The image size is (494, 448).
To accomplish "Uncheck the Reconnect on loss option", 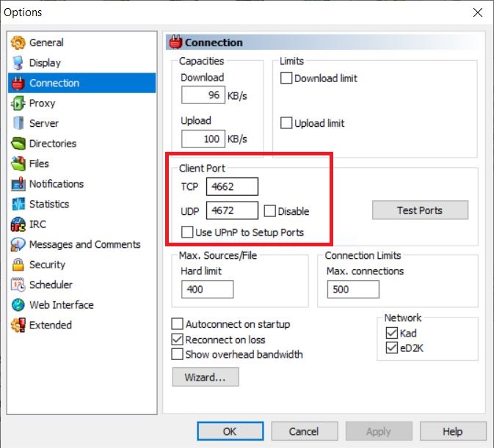I will 177,339.
